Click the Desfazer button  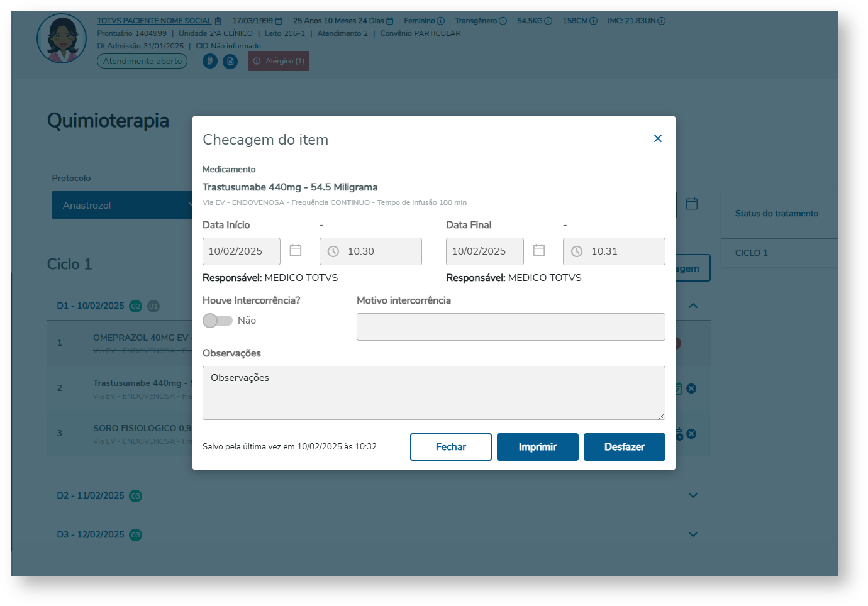pos(625,447)
